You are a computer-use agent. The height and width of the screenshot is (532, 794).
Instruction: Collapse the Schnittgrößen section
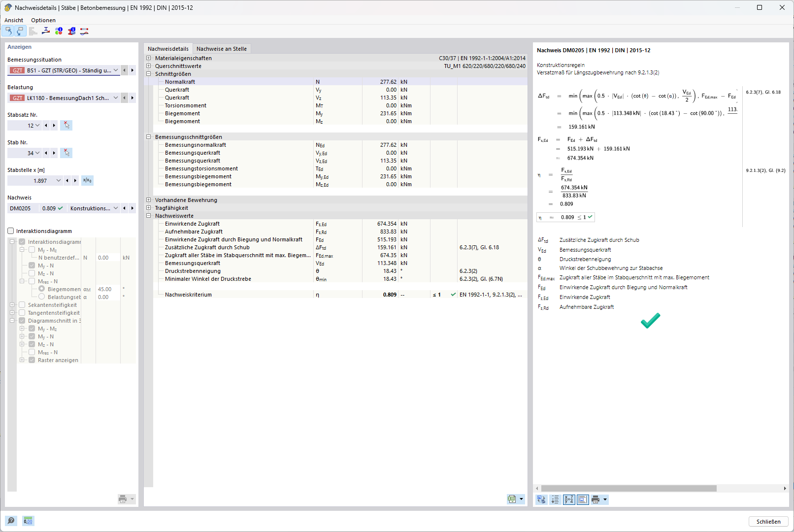[149, 74]
